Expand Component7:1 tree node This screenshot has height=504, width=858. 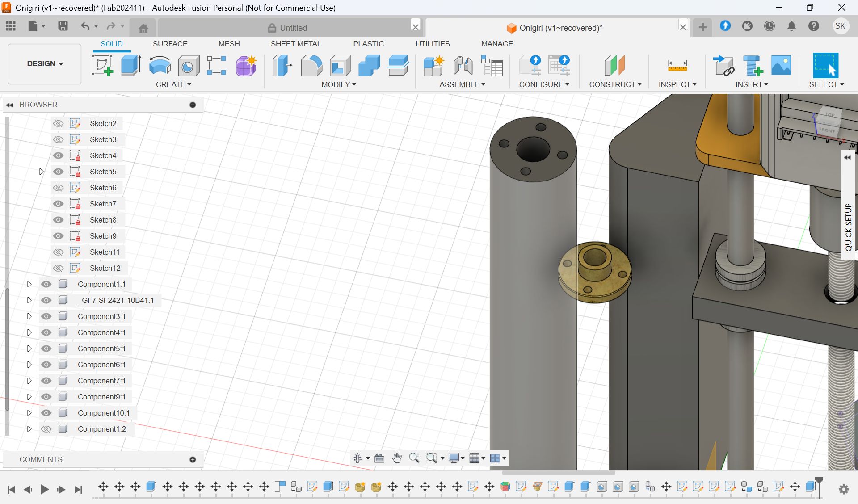pos(29,381)
